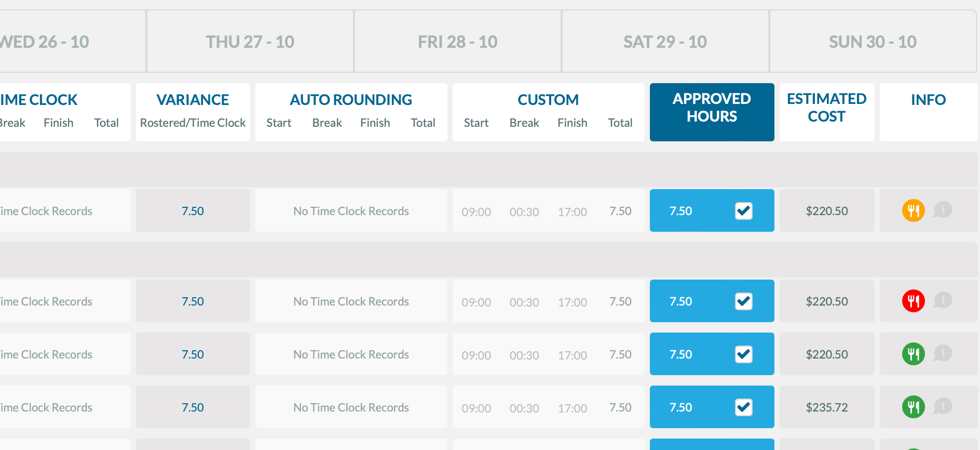
Task: Open info bubble in the $235.72 row
Action: (x=943, y=406)
